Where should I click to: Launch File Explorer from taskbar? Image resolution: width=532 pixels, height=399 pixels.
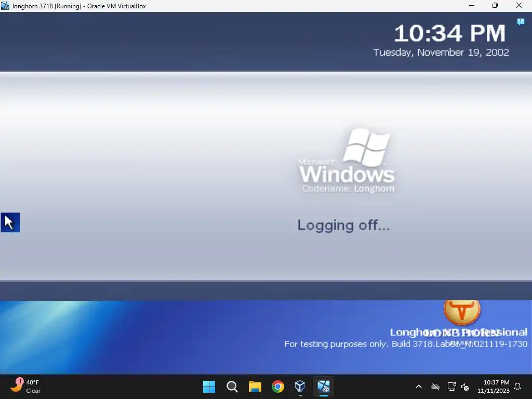pos(255,387)
